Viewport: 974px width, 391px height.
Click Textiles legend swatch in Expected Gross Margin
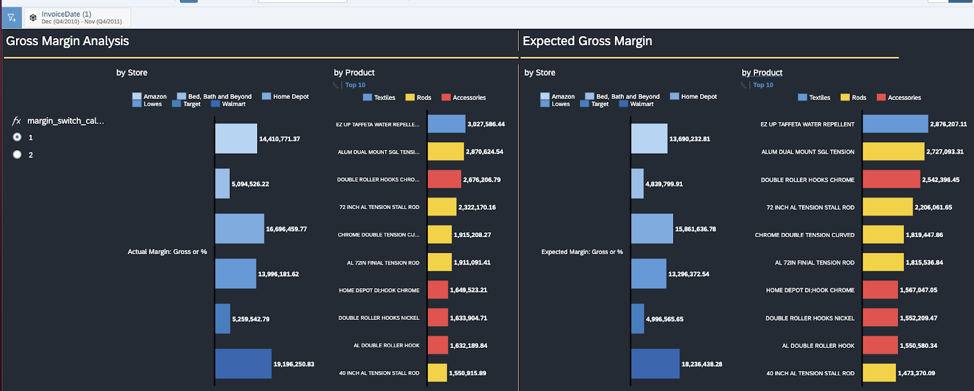point(802,98)
